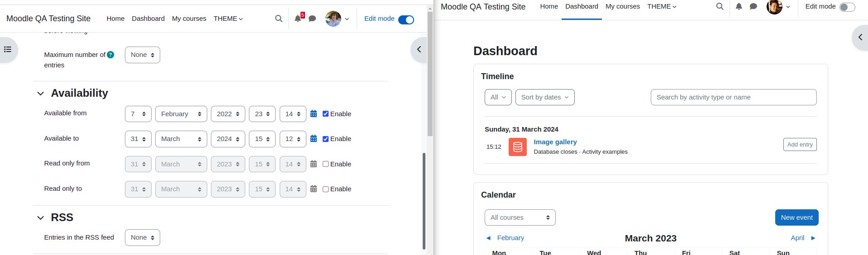This screenshot has width=868, height=255.
Task: Open the Sort by dates dropdown
Action: coord(545,97)
